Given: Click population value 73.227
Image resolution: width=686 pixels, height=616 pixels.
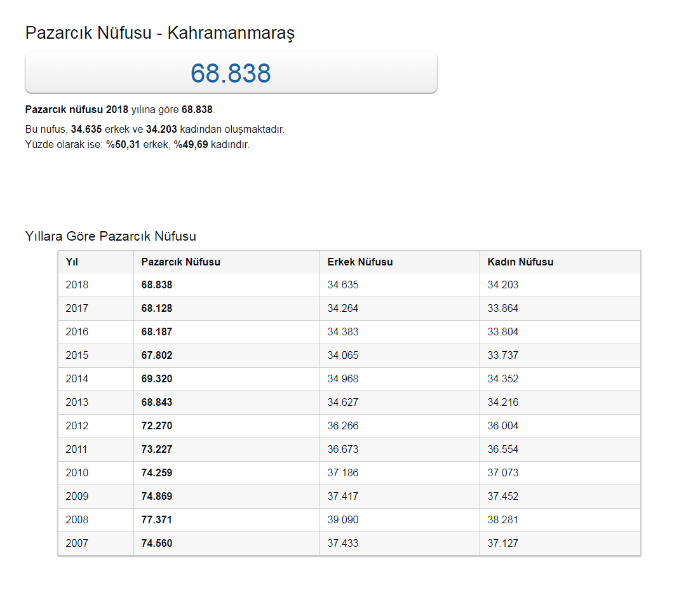Looking at the screenshot, I should (157, 450).
